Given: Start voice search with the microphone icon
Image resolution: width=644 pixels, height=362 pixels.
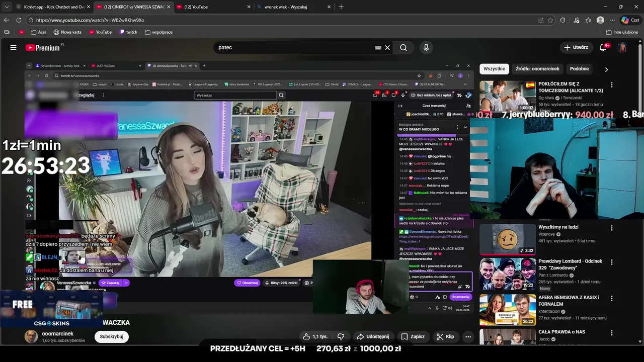Looking at the screenshot, I should pyautogui.click(x=426, y=48).
